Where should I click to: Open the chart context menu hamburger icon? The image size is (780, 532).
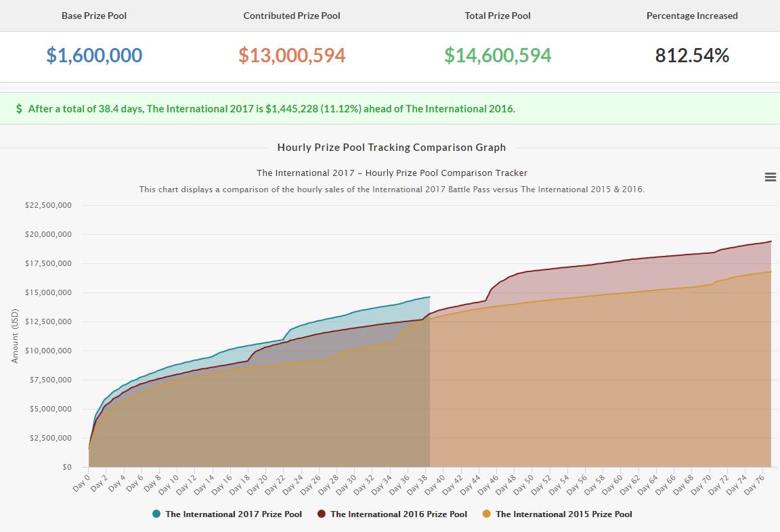click(770, 177)
